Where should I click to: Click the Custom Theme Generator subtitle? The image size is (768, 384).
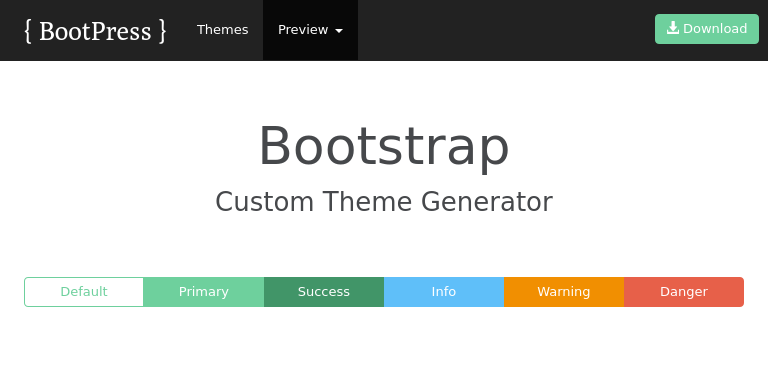pyautogui.click(x=384, y=202)
